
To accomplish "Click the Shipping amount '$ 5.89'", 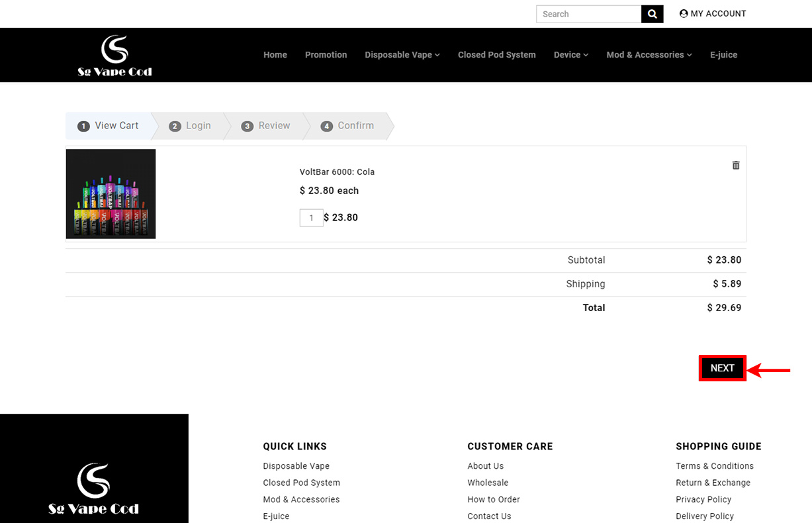I will [727, 284].
